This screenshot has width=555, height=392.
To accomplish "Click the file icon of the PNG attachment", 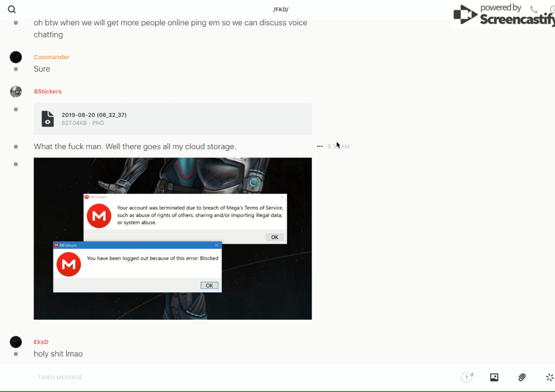I will [48, 119].
